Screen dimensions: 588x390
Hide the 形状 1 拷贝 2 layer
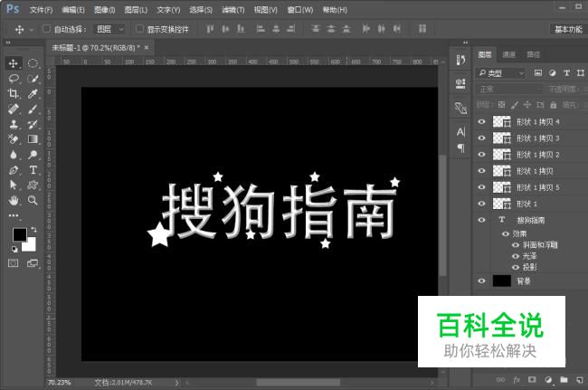tap(481, 155)
